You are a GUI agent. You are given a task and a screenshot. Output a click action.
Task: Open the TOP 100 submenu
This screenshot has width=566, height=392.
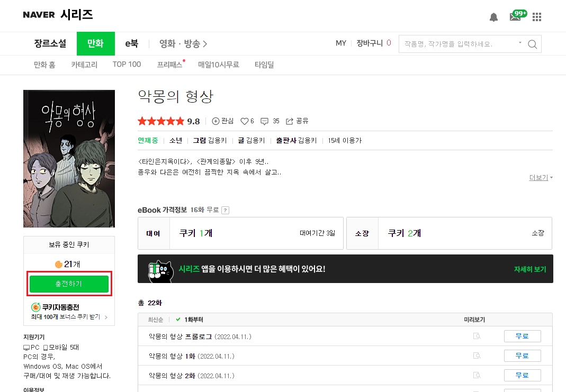(x=127, y=65)
